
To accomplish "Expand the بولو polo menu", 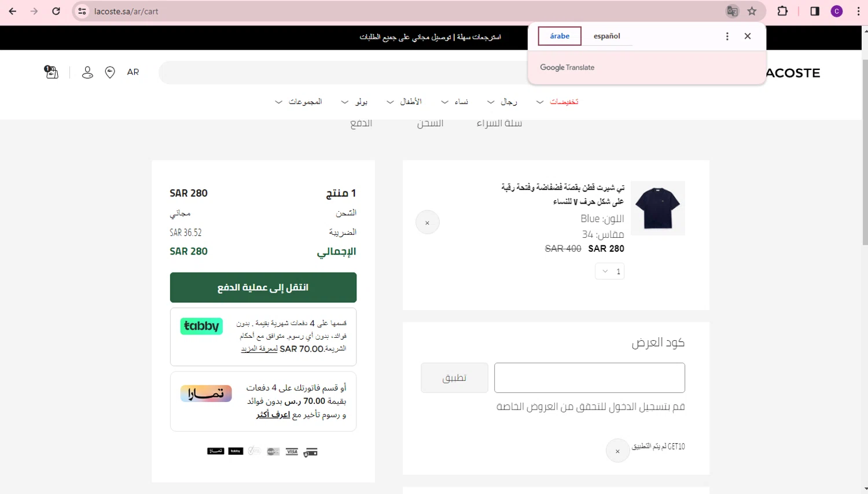I will pyautogui.click(x=354, y=102).
